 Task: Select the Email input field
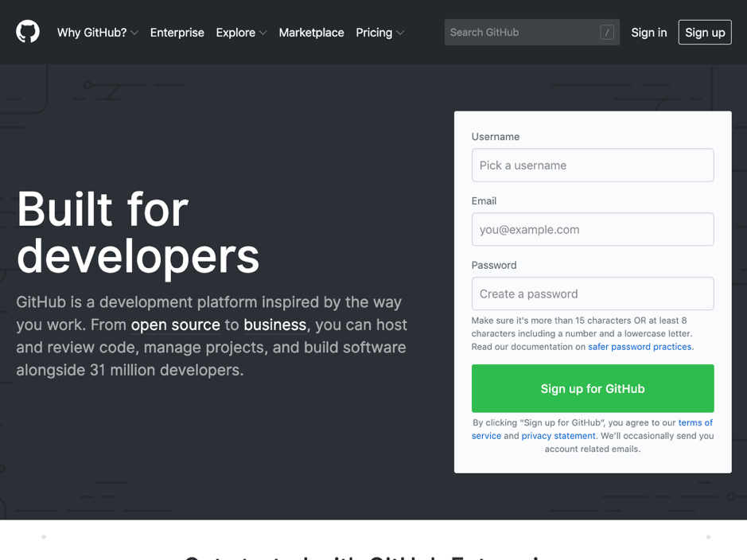(x=592, y=229)
